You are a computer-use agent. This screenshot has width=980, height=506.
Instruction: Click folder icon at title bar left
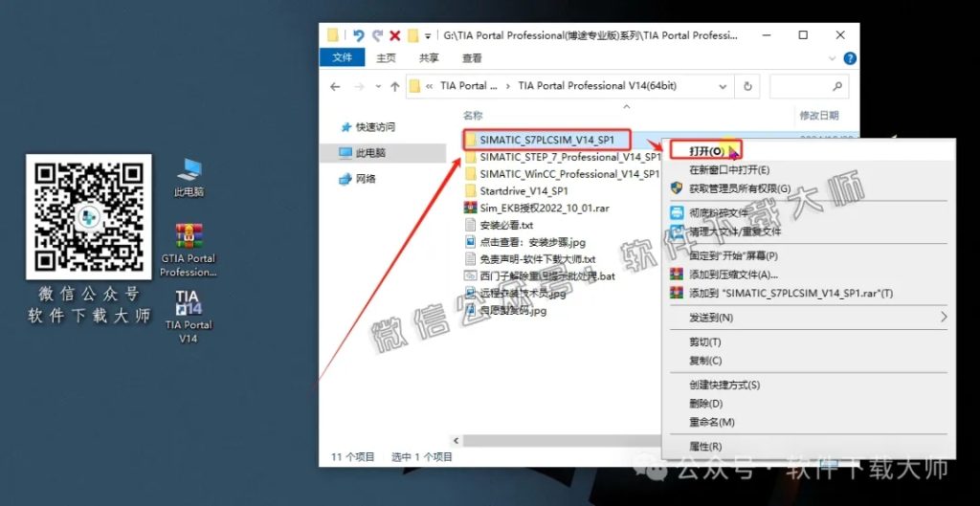[x=334, y=35]
